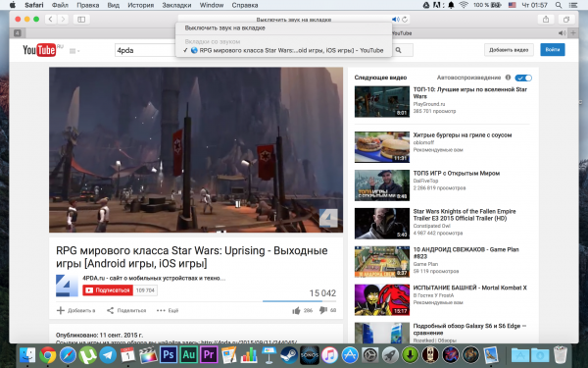Viewport: 588px width, 368px height.
Task: Click the 'Добавить в' plus button
Action: pos(75,310)
